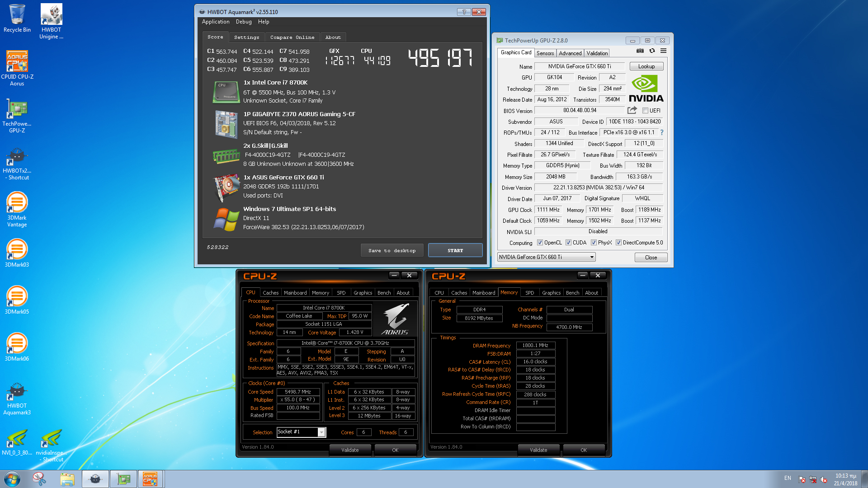
Task: Launch 3DMark Vantage desktop icon
Action: click(17, 209)
